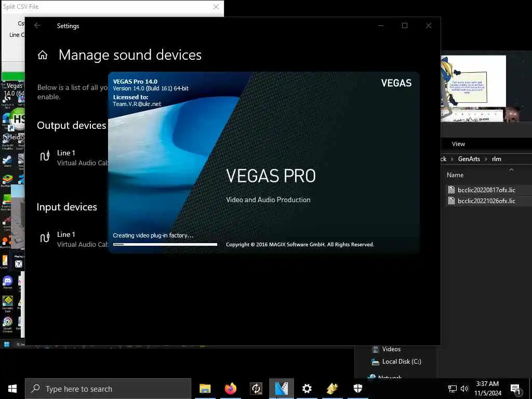
Task: Click the VEGAS splash loading progress bar
Action: (165, 244)
